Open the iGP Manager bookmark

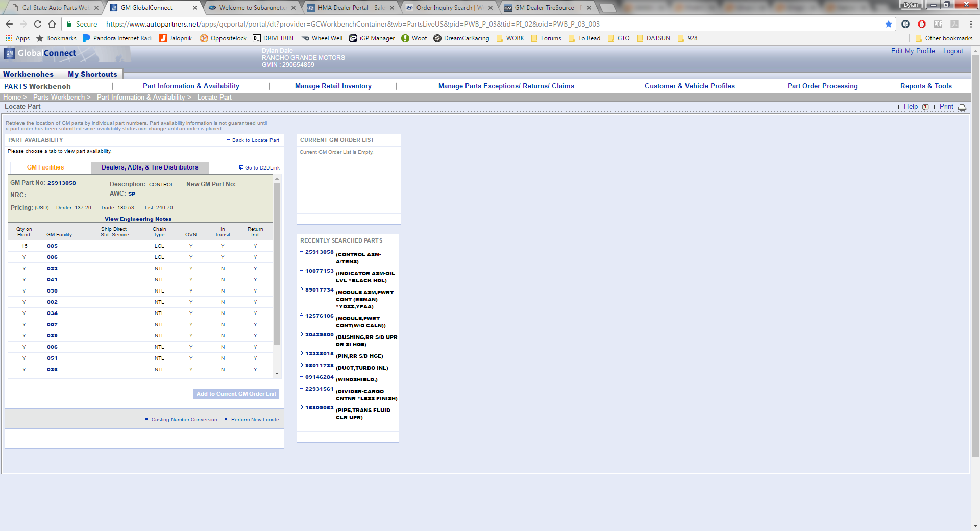click(x=372, y=38)
